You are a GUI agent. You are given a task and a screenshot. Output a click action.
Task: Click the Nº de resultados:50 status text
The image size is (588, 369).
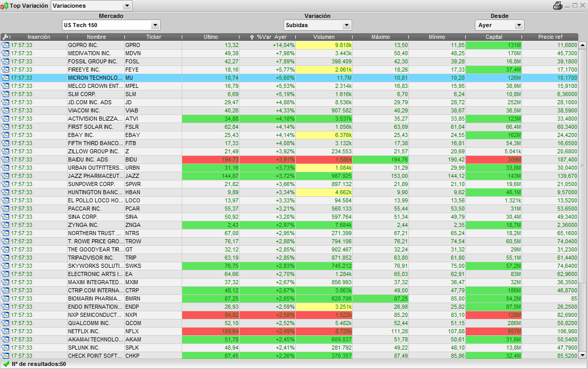tap(38, 364)
